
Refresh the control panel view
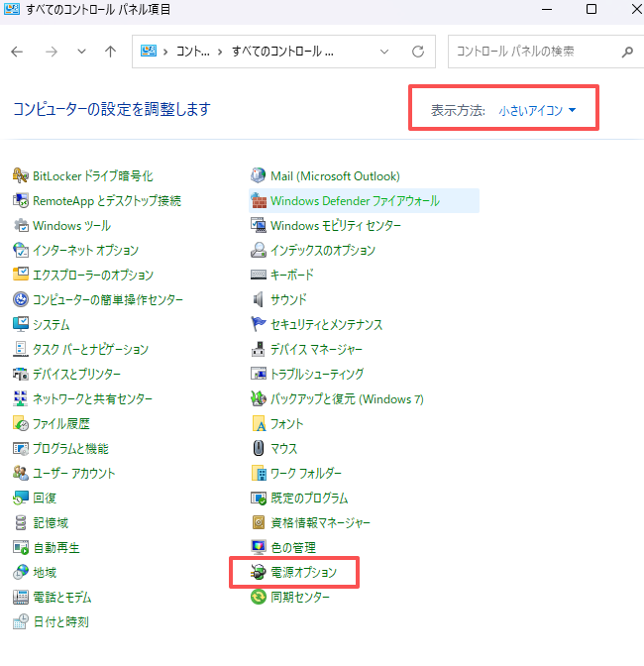418,52
